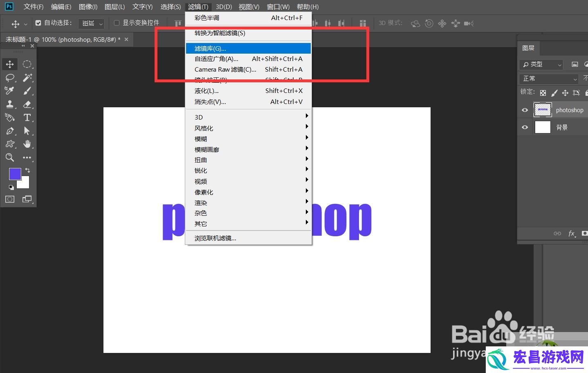
Task: Choose 浏览联机滤镜... menu entry
Action: 248,238
